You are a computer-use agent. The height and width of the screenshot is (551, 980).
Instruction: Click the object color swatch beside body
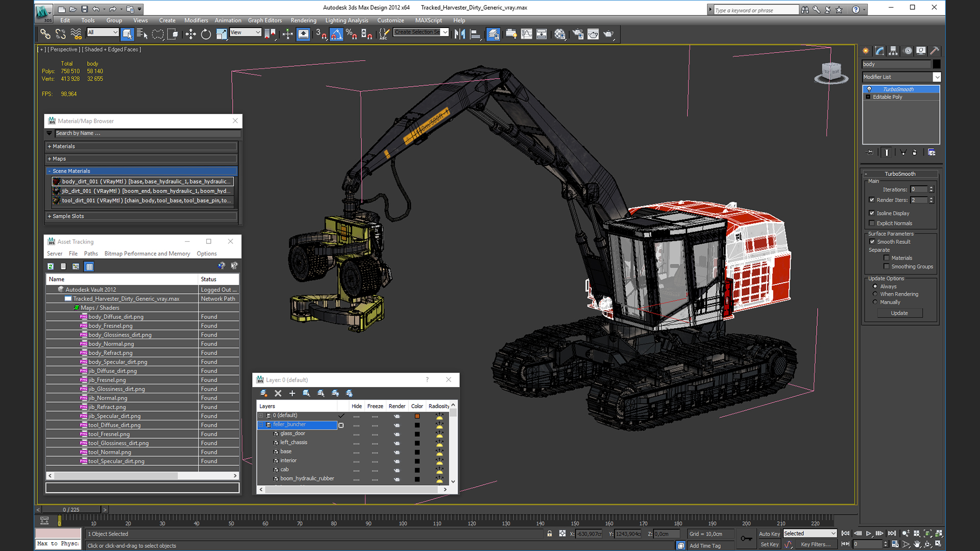937,64
